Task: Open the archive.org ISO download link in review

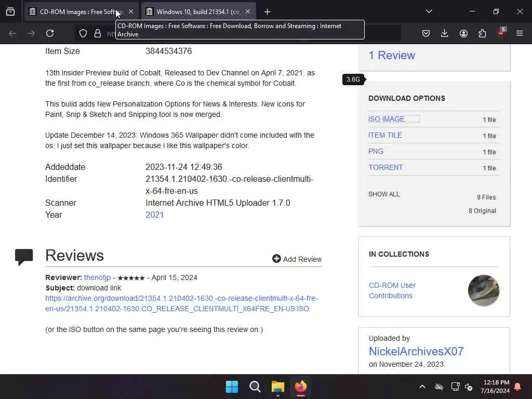Action: pyautogui.click(x=181, y=303)
